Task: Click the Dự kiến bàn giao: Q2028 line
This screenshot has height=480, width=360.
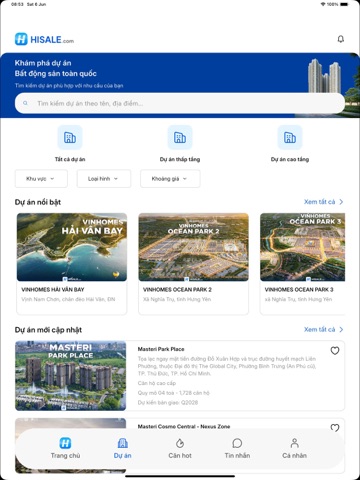Action: coord(168,402)
